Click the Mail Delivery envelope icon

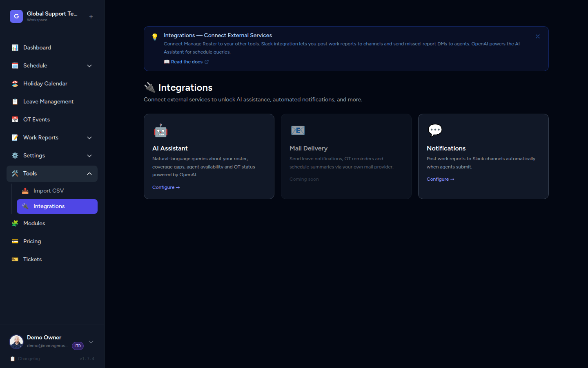[298, 130]
